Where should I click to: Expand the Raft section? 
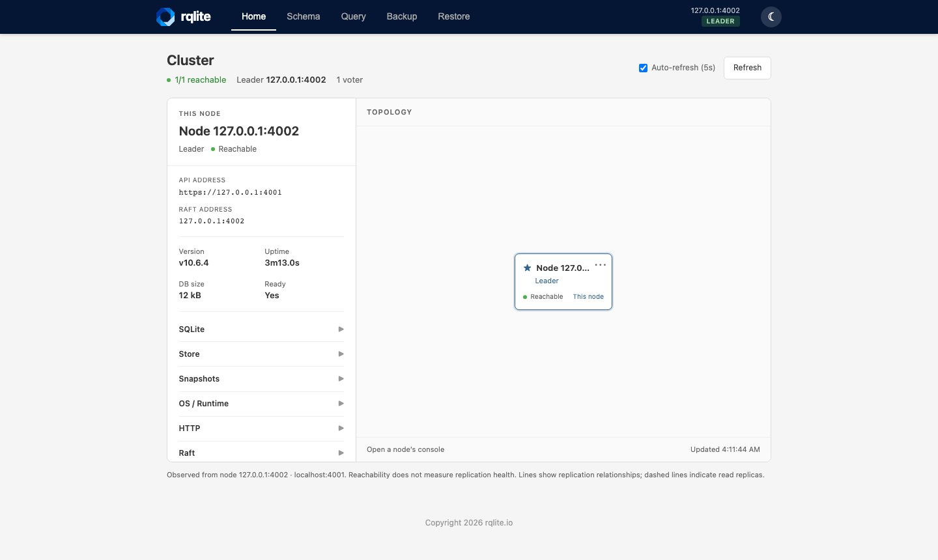point(261,453)
